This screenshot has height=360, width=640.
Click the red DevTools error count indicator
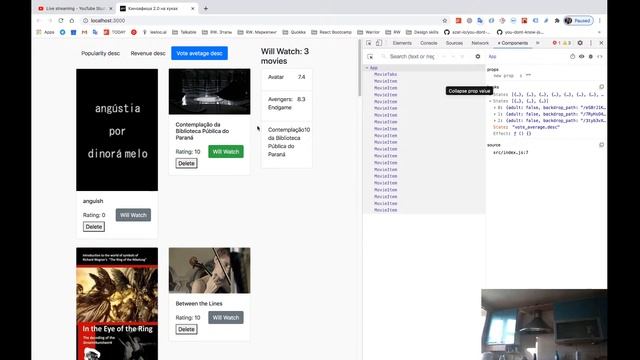pyautogui.click(x=556, y=43)
